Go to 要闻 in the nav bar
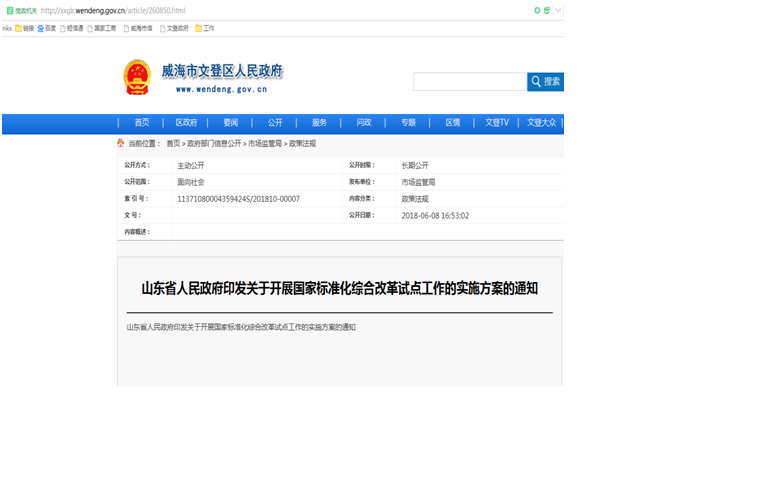 (x=231, y=123)
